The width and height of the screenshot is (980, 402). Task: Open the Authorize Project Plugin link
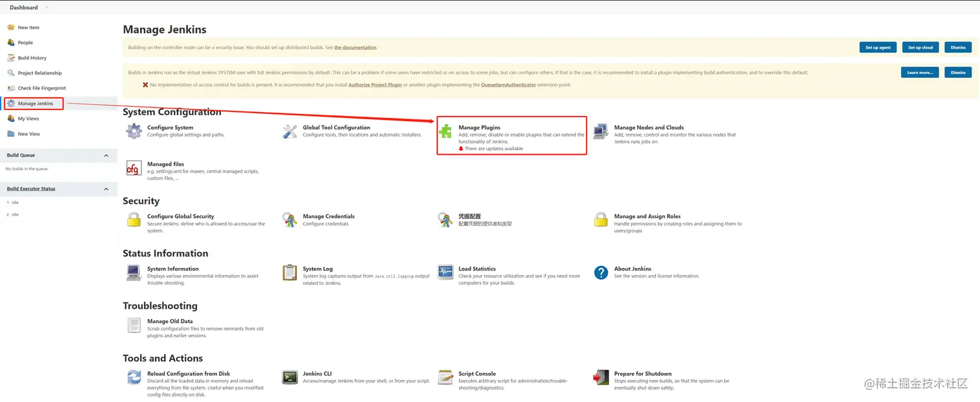tap(375, 85)
